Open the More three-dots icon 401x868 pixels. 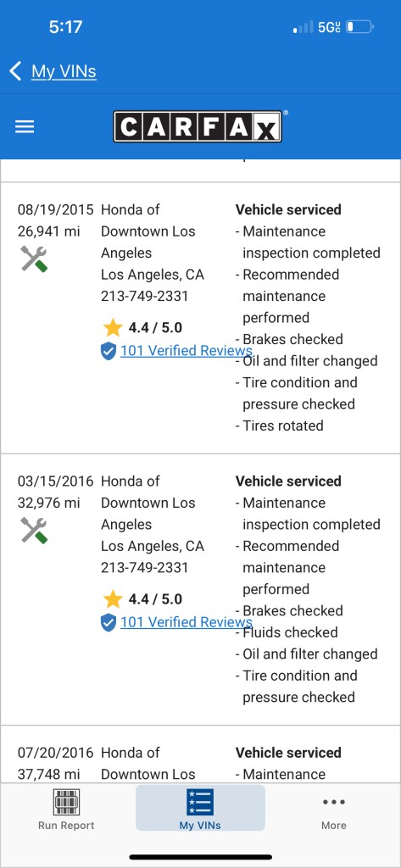tap(333, 802)
